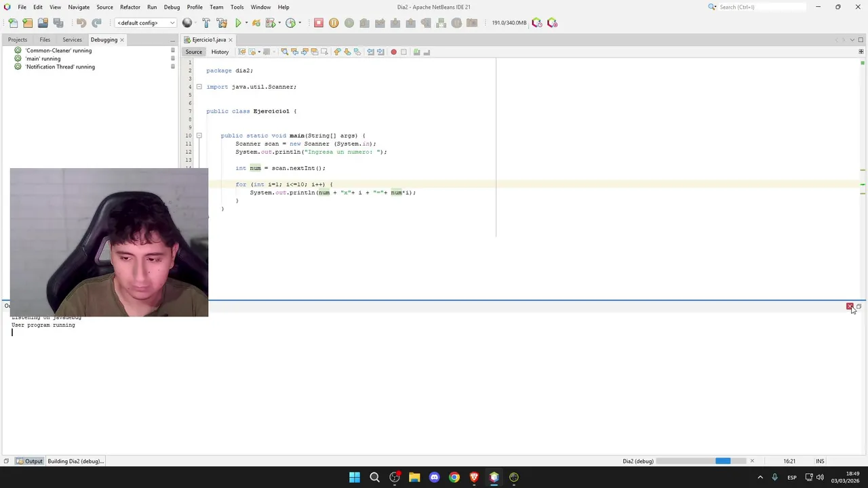Clean and build with hammer-broom icon
868x488 pixels.
click(x=222, y=23)
